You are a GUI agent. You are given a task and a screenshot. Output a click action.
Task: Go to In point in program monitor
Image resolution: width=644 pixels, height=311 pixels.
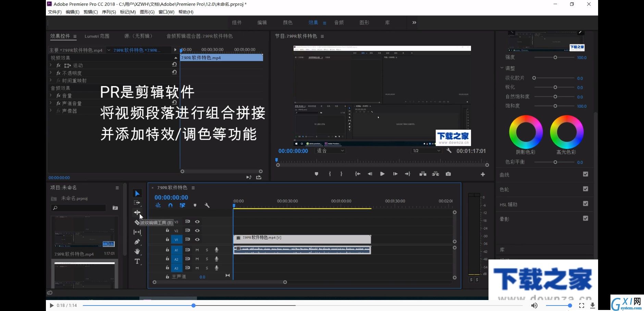click(x=358, y=174)
